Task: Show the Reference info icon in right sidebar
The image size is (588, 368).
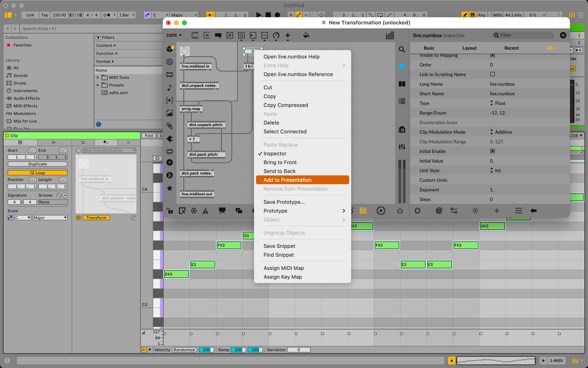Action: (x=402, y=66)
